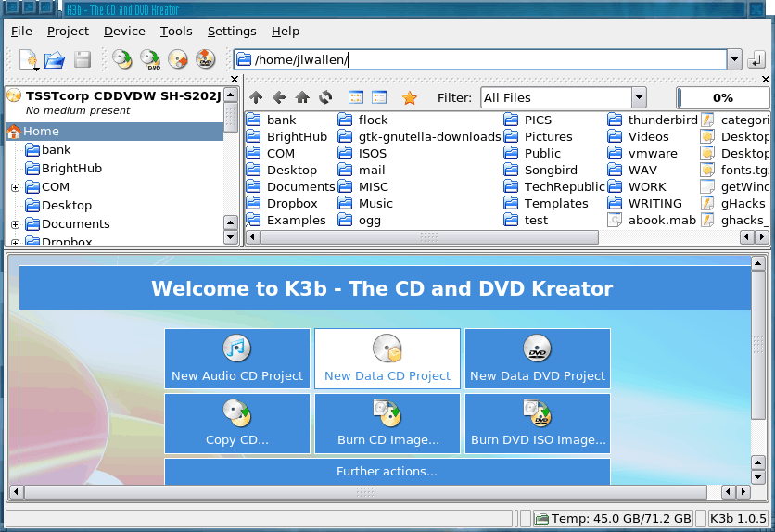Click the thunderbird folder
Screen dimensions: 775x532
[653, 120]
